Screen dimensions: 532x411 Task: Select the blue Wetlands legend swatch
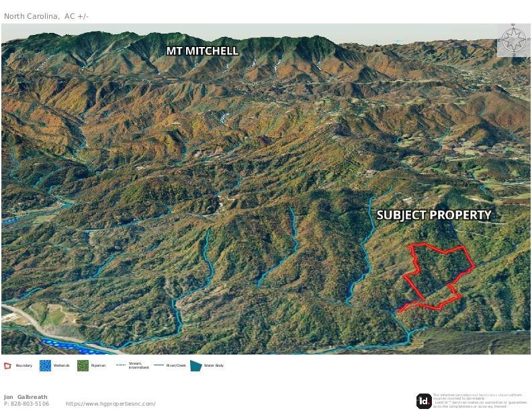45,365
